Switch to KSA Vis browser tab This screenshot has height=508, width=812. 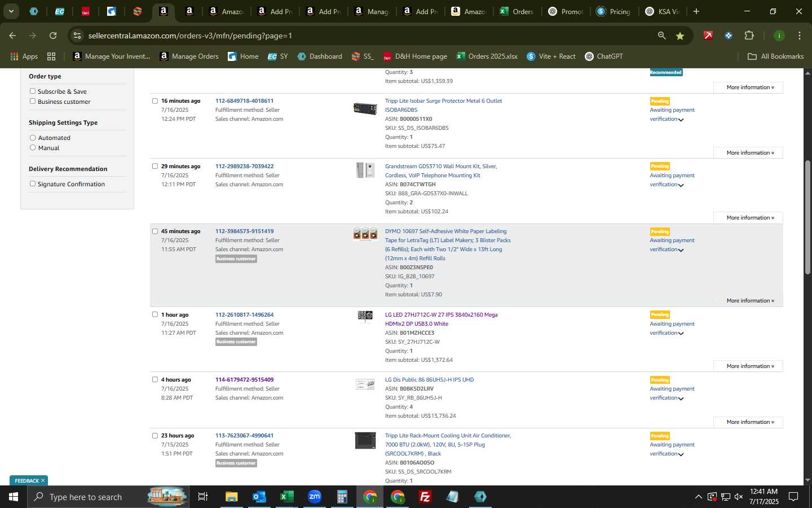click(x=662, y=11)
